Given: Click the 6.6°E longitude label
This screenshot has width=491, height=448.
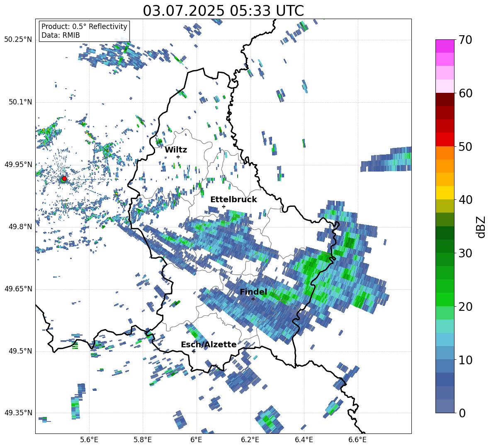Looking at the screenshot, I should (357, 440).
